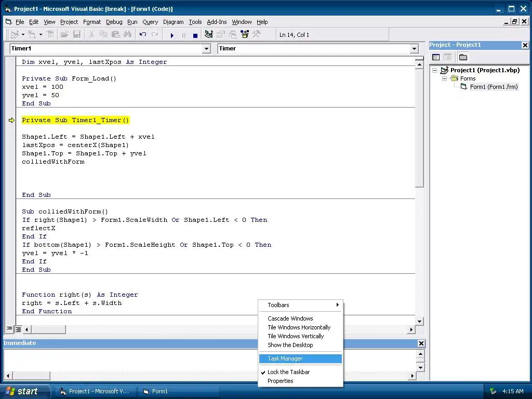Toggle Lock the Taskbar option
Image resolution: width=532 pixels, height=399 pixels.
288,372
